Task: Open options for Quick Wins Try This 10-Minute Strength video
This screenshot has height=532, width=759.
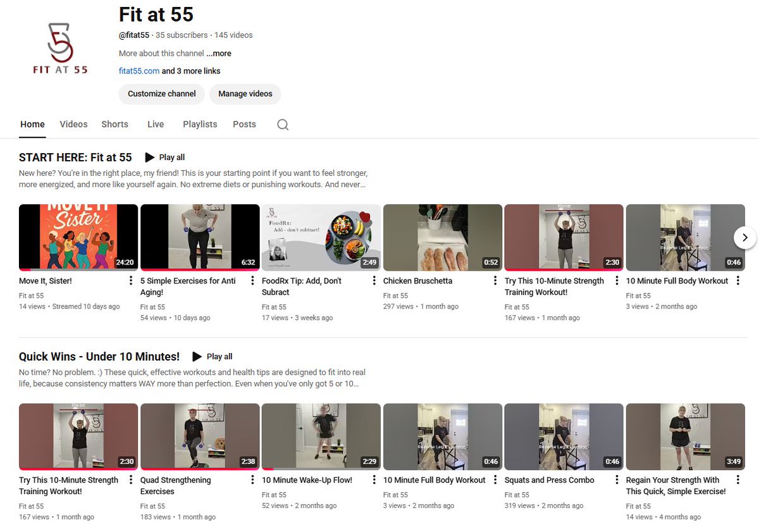Action: coord(131,480)
